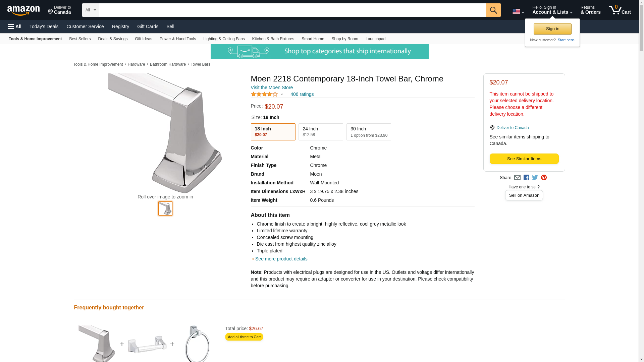Open Visit the Moen Store link

coord(272,87)
